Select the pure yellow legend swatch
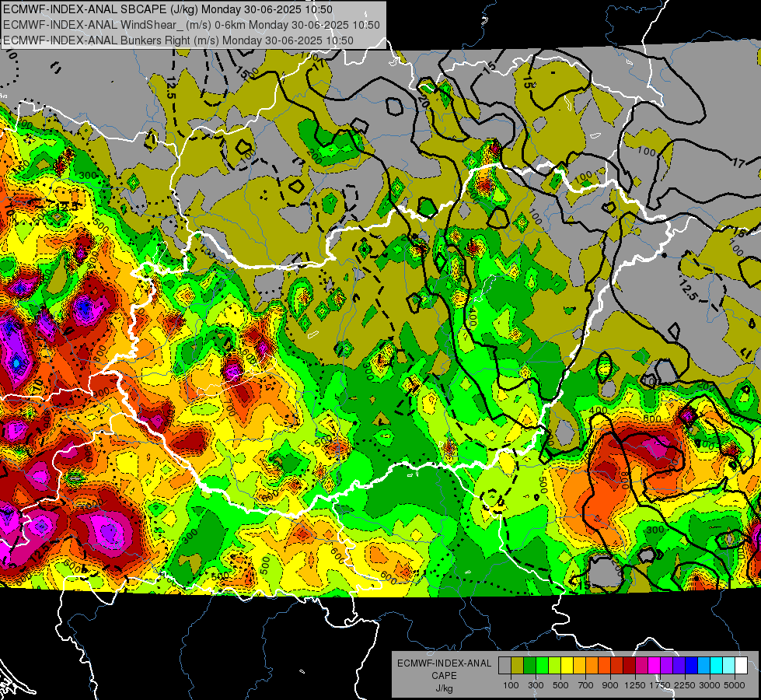 [567, 666]
